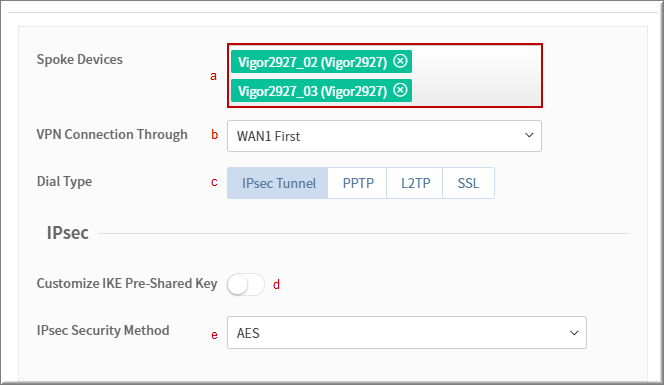Switch dial type to PPTP

point(357,183)
